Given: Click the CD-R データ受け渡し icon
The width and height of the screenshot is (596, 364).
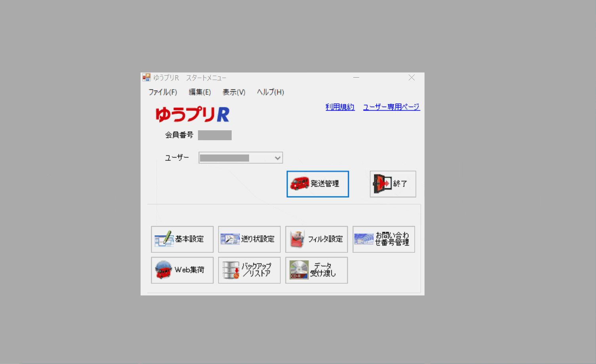Looking at the screenshot, I should pyautogui.click(x=299, y=270).
